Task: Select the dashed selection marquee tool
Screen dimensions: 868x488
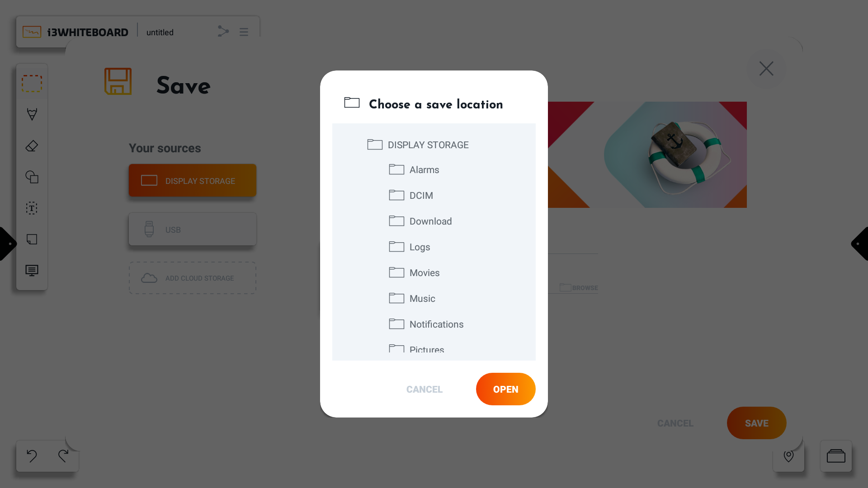Action: pyautogui.click(x=32, y=84)
